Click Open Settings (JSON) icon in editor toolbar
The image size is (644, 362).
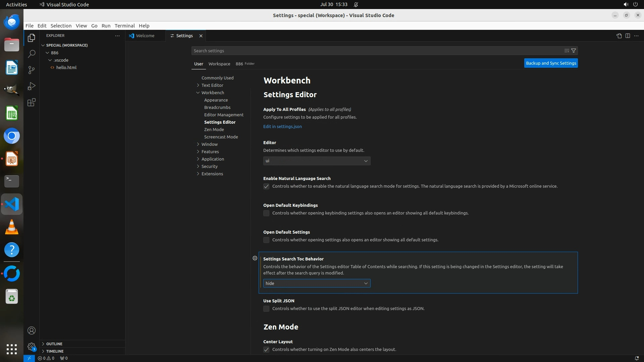619,36
